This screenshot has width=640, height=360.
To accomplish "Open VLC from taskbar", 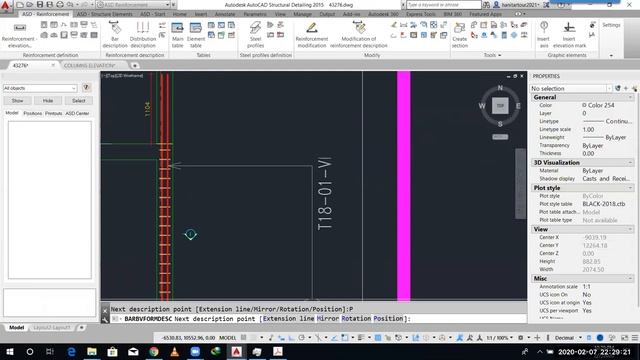I will [x=175, y=351].
